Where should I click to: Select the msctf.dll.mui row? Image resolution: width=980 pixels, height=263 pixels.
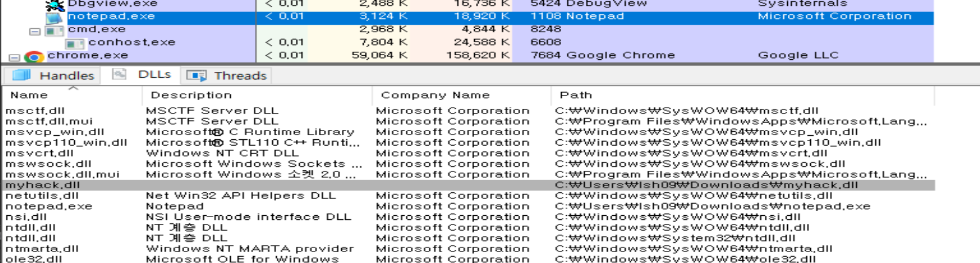click(x=468, y=121)
